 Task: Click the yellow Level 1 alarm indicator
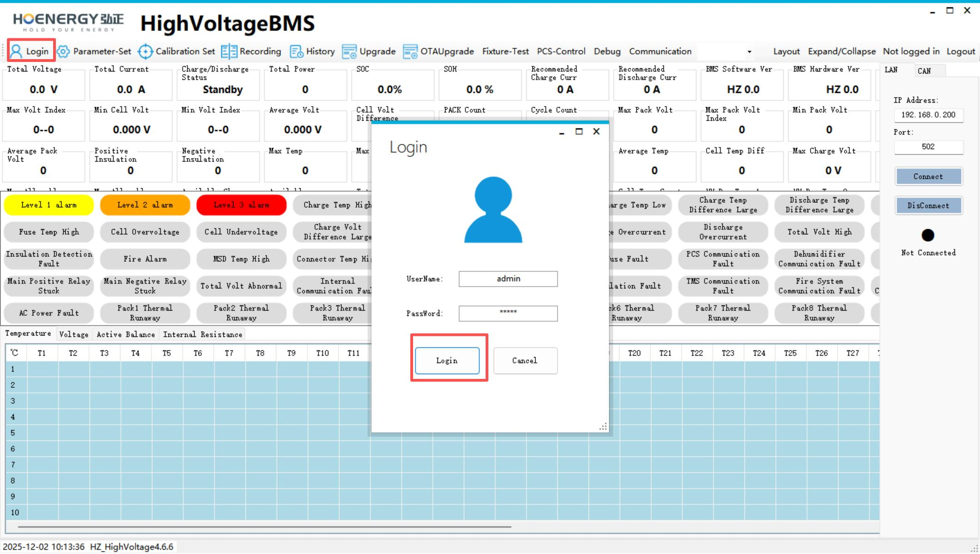pos(49,205)
